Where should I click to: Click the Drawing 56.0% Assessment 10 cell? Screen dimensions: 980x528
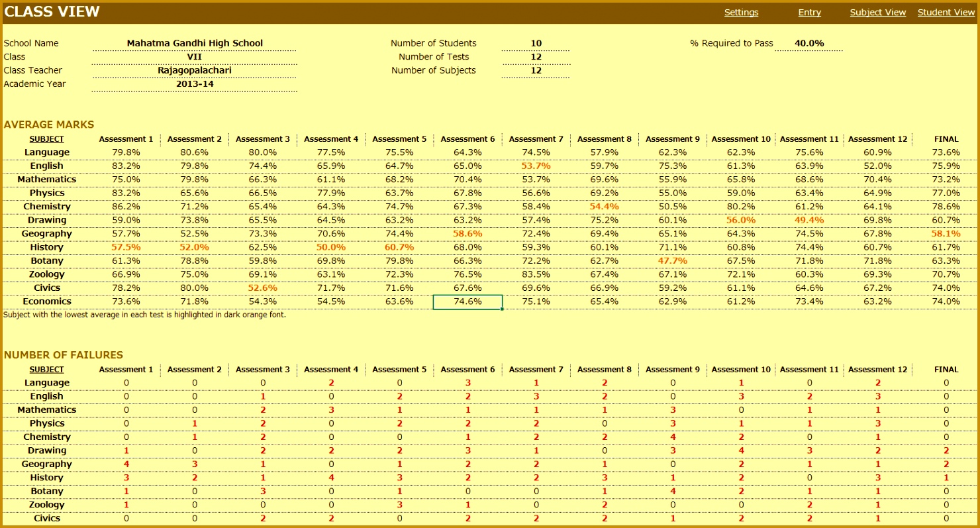point(741,219)
